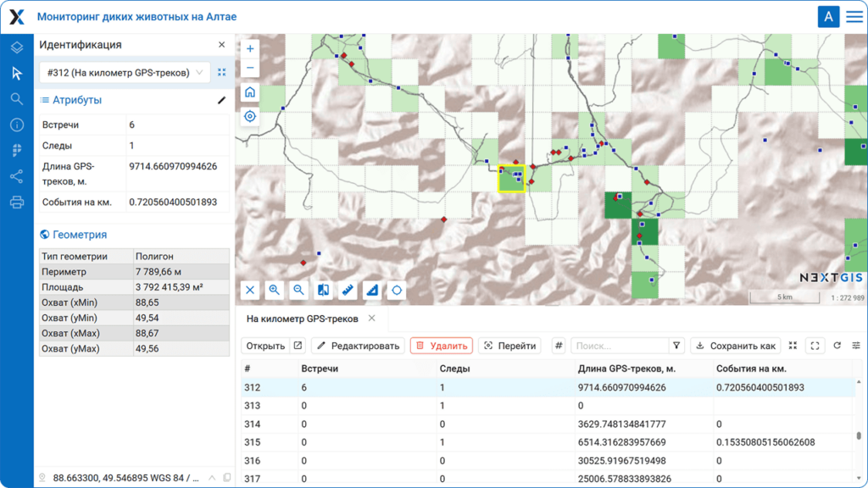Select the ruler measure distance tool
The height and width of the screenshot is (488, 868).
[348, 291]
